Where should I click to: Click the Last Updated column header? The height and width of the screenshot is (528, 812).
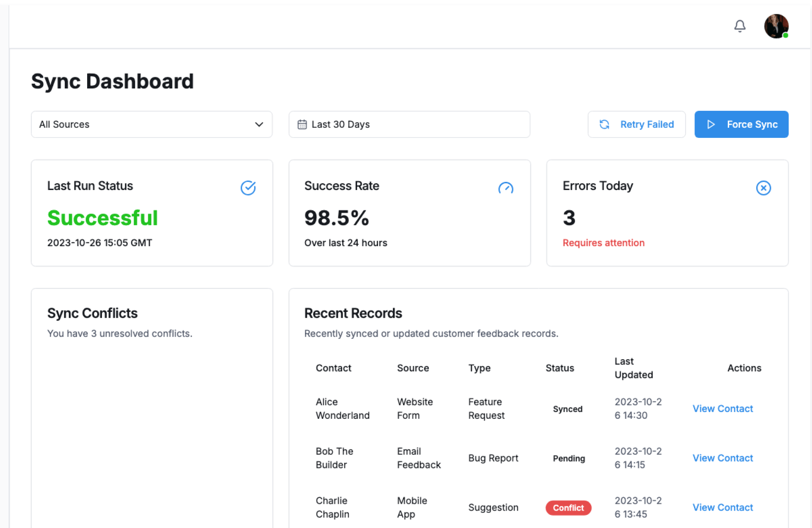634,368
